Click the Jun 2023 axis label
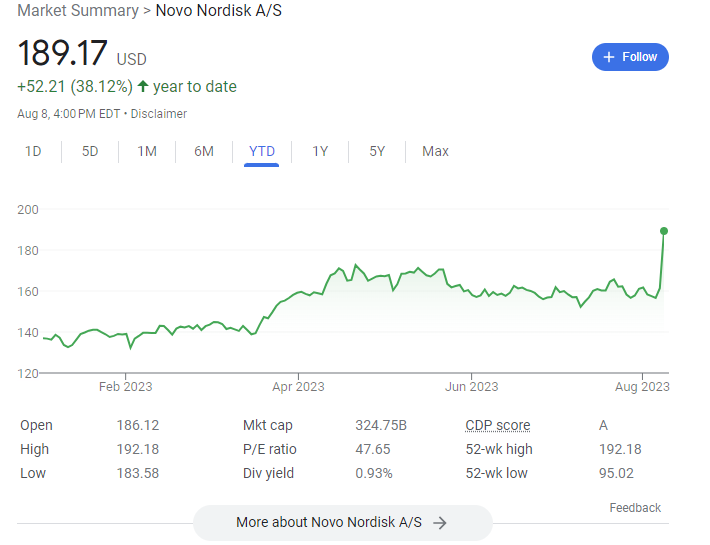Viewport: 710px width, 545px height. point(471,387)
